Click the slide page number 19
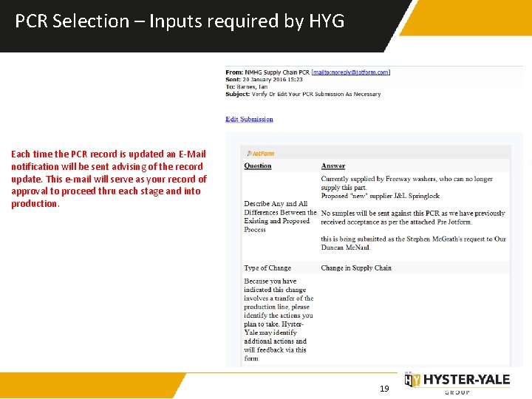The image size is (532, 399). 384,389
